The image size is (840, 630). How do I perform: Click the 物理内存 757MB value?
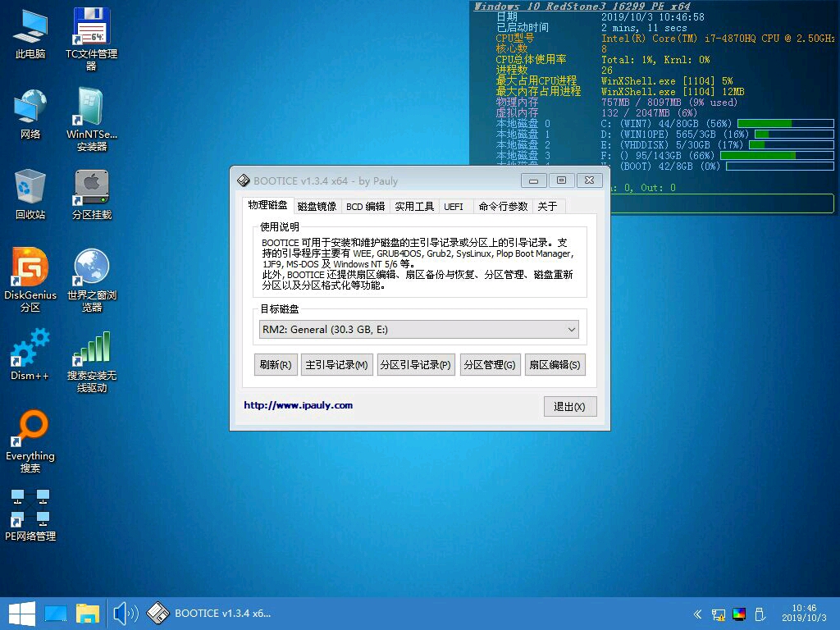tap(669, 102)
